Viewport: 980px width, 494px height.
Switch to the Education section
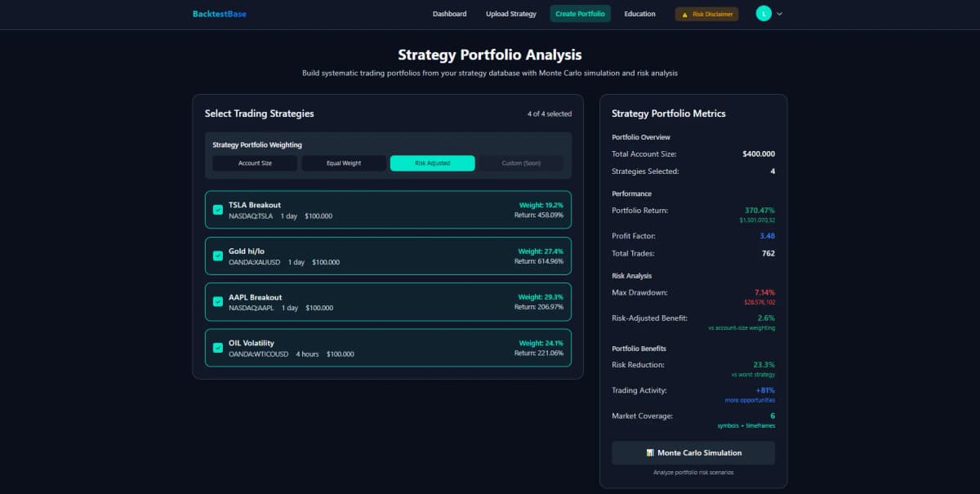click(639, 14)
